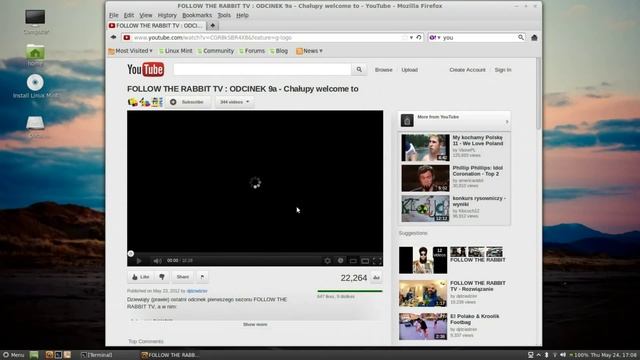Click show desktop icon in panel
Image resolution: width=640 pixels, height=360 pixels.
(x=34, y=355)
